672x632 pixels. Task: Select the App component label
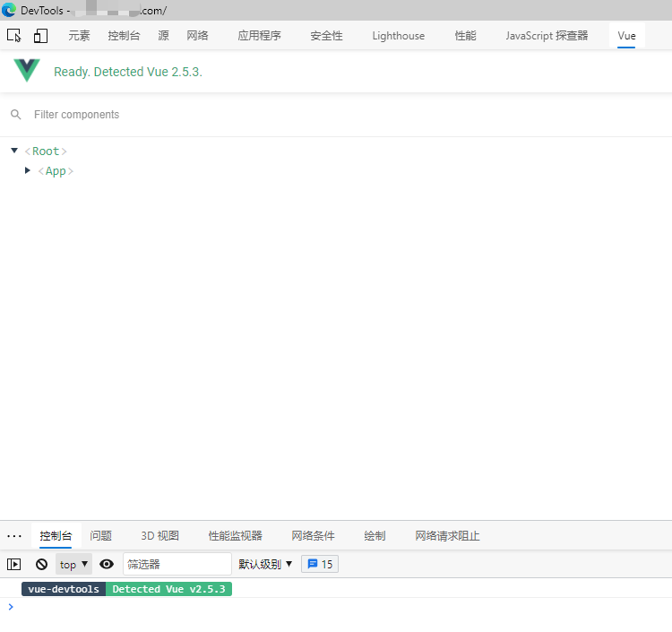click(56, 171)
